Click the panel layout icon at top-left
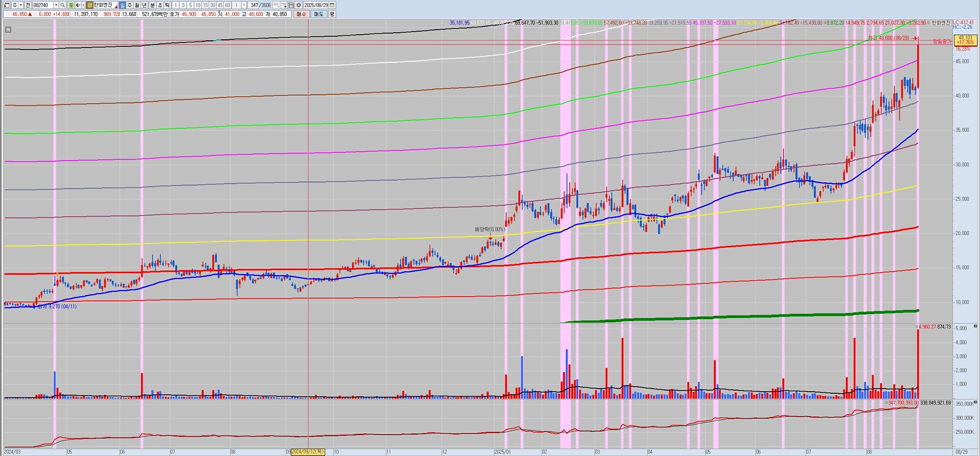Screen dimensions: 980x456 pos(7,5)
